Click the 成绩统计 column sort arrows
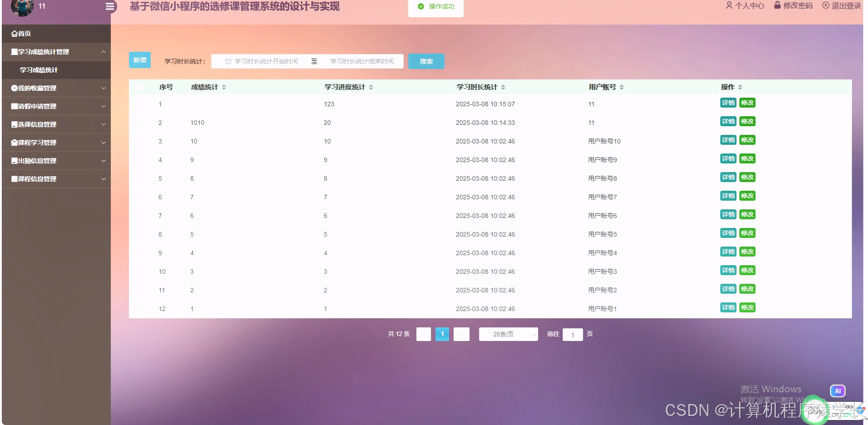Viewport: 868px width, 425px height. (x=223, y=87)
